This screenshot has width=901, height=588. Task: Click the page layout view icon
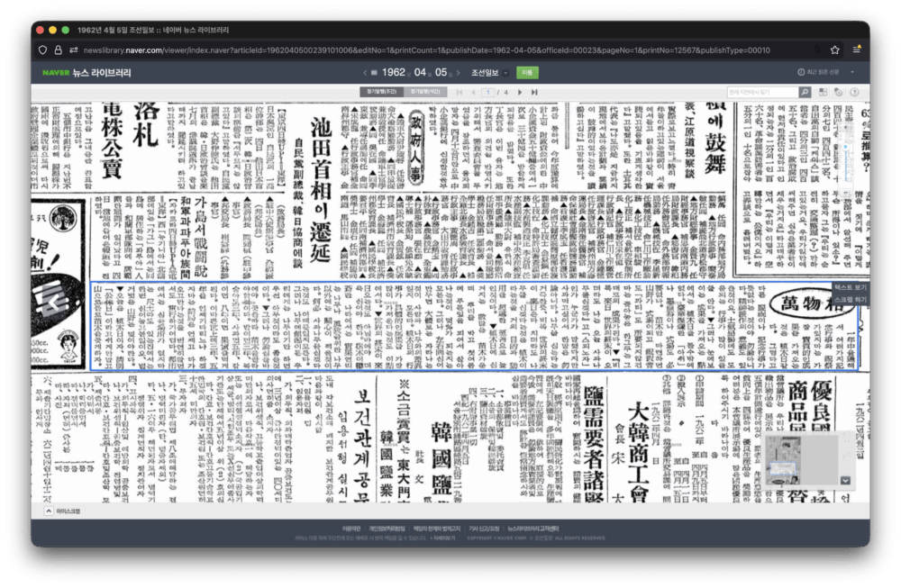tap(822, 92)
